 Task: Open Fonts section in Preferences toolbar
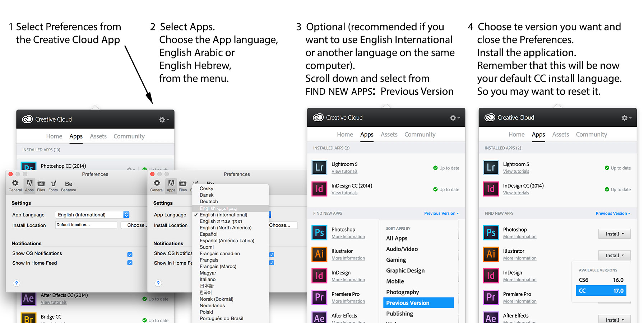click(53, 186)
